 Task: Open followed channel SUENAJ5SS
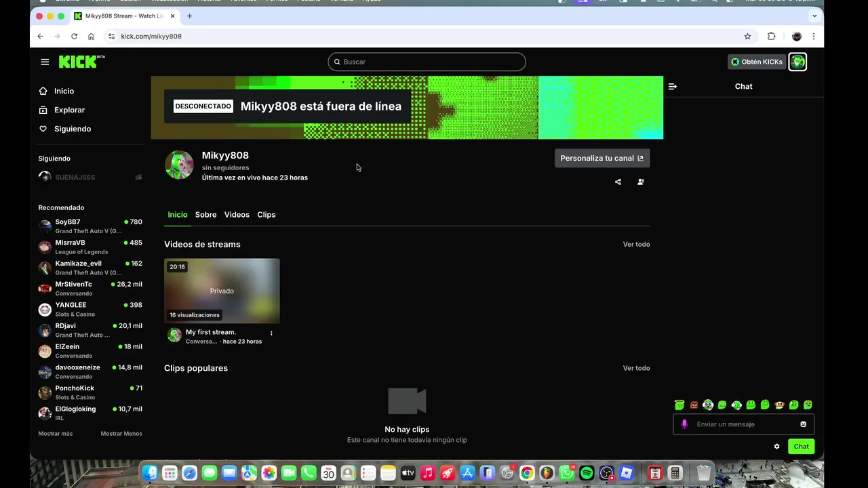(x=91, y=177)
